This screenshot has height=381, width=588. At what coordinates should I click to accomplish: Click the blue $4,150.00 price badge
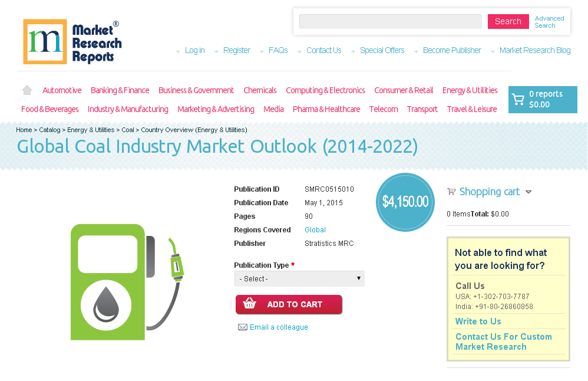coord(405,202)
